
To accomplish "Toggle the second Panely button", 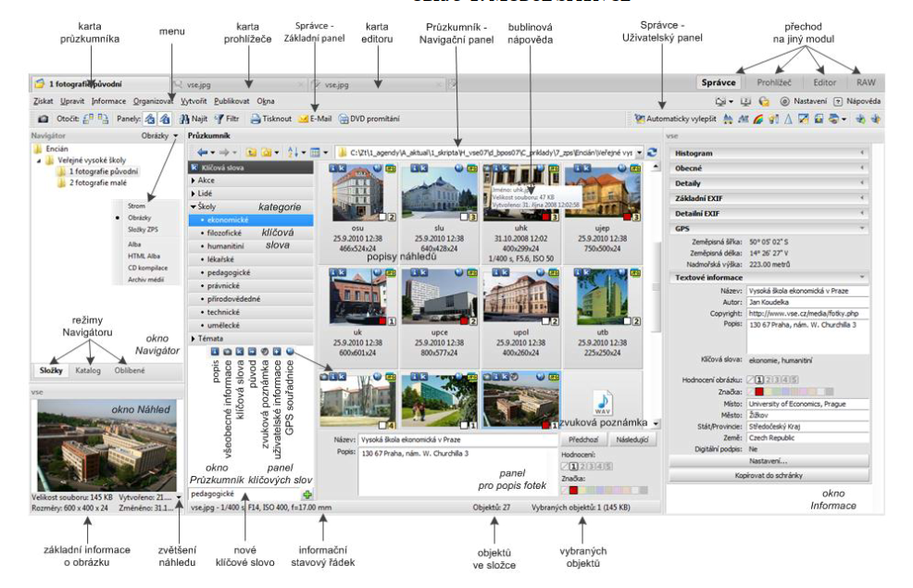I will pyautogui.click(x=165, y=119).
